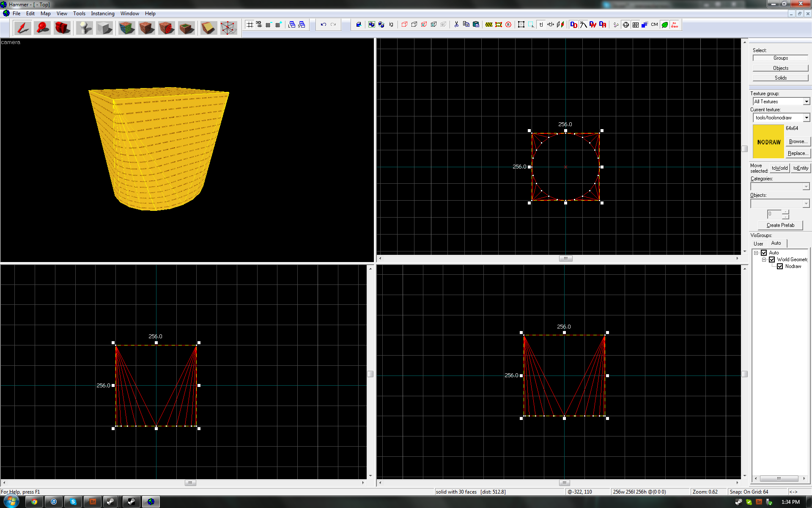Choose the Magnify tool
Viewport: 812px width, 508px height.
pyautogui.click(x=42, y=28)
